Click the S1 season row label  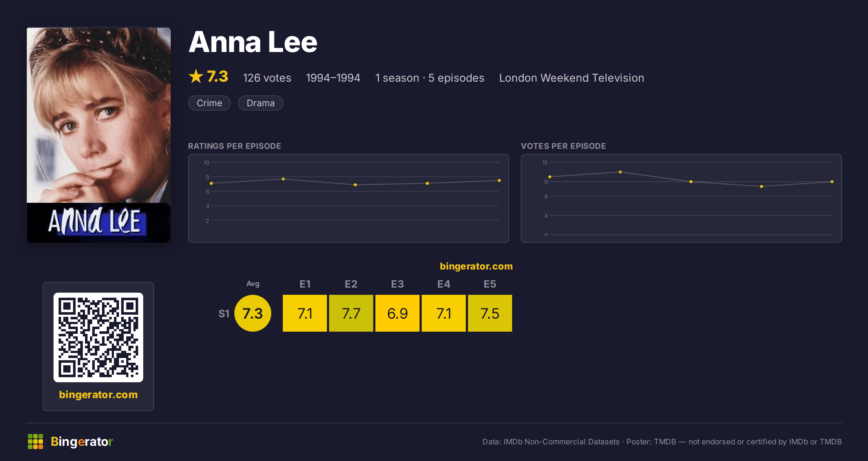tap(224, 314)
